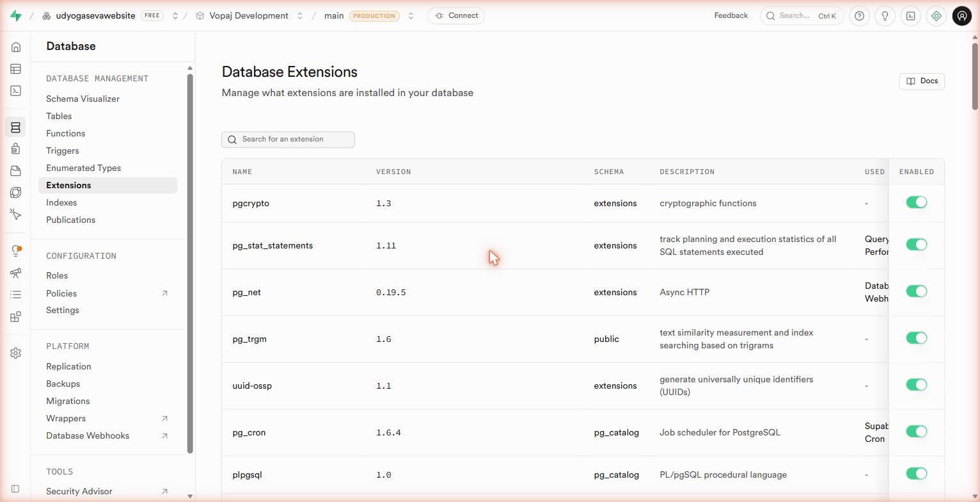Viewport: 980px width, 502px height.
Task: Expand the organization switcher chevron
Action: (175, 16)
